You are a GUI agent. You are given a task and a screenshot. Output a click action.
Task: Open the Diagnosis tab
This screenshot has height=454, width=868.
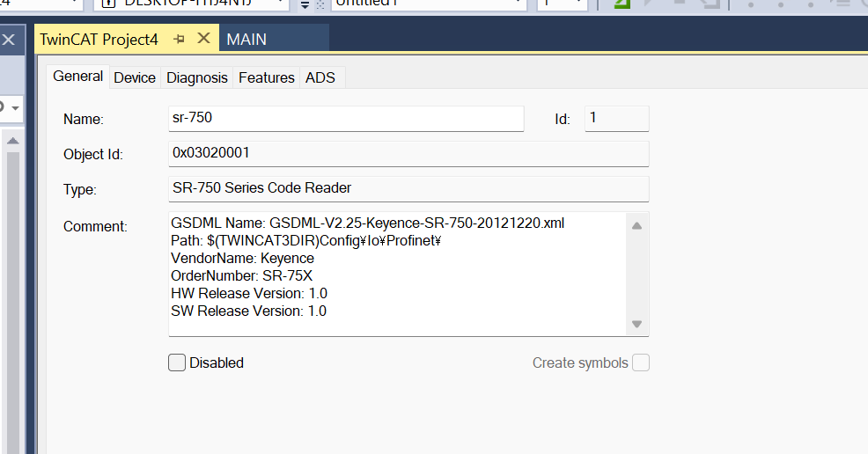click(x=197, y=78)
